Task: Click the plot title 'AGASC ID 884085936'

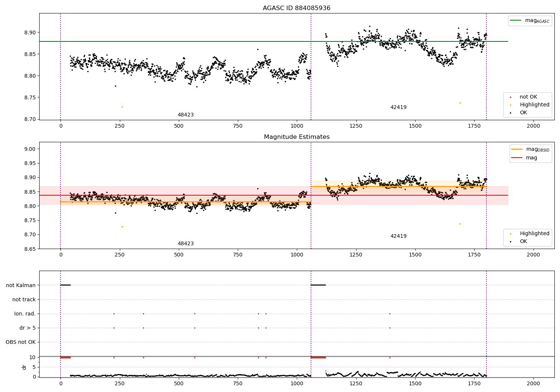Action: click(x=296, y=8)
